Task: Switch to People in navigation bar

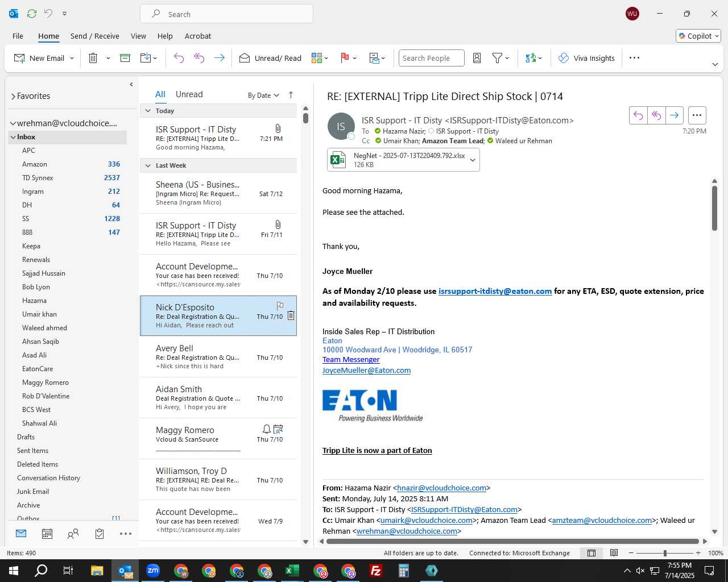Action: click(73, 534)
